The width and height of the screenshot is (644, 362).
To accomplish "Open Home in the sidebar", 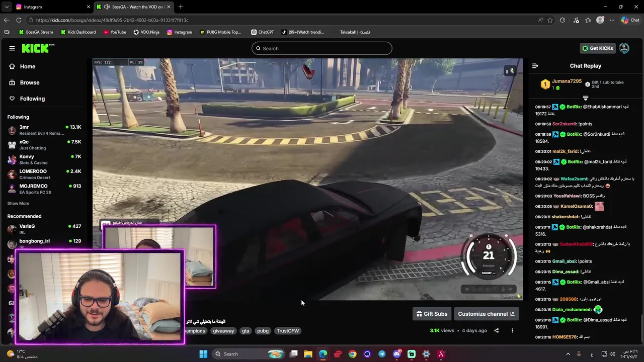I will [28, 66].
